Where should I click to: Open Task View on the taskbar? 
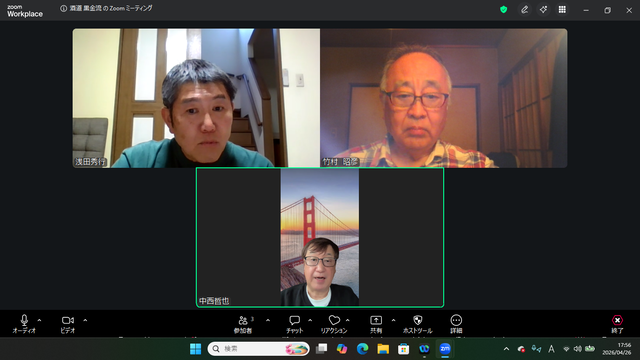pyautogui.click(x=322, y=349)
